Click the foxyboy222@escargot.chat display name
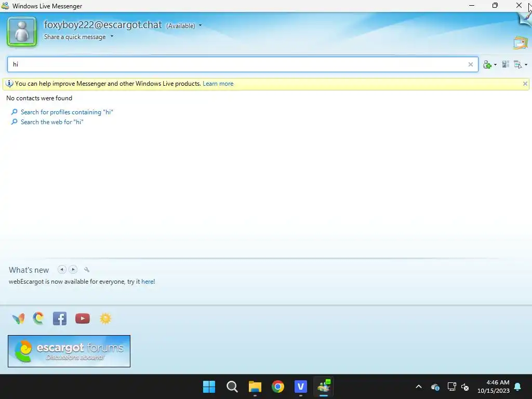The image size is (532, 399). [x=103, y=25]
